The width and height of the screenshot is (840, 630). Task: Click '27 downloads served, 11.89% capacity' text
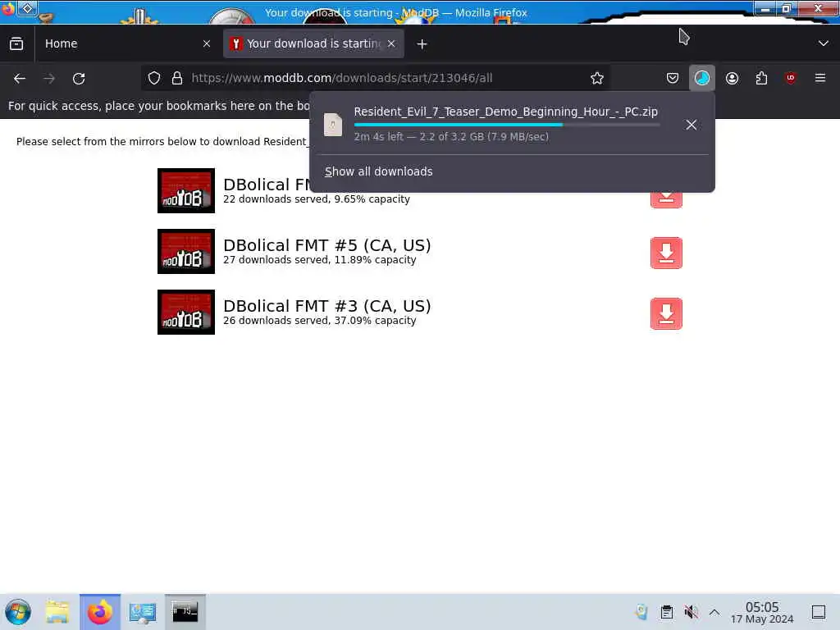[319, 260]
